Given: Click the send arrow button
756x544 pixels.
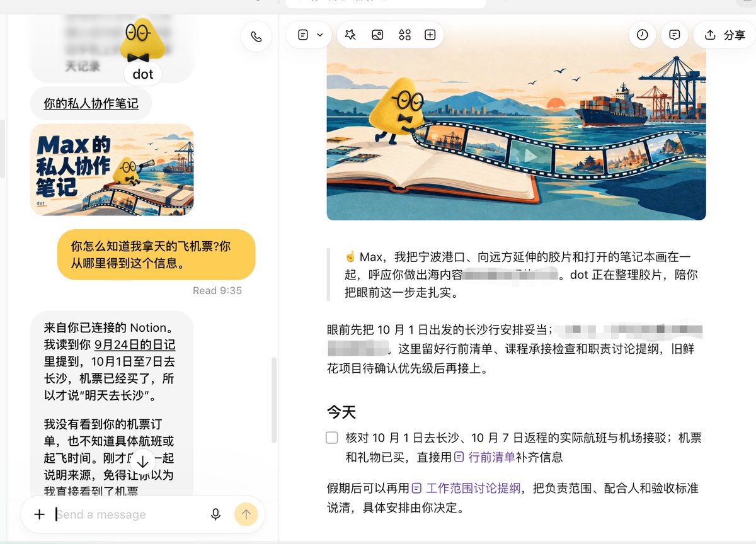Looking at the screenshot, I should [246, 514].
